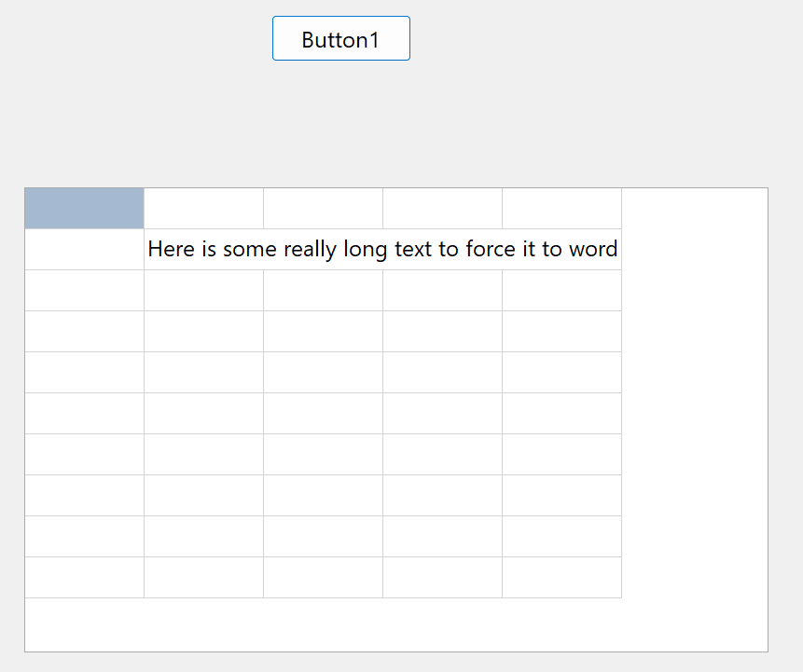Select the fourth-row cell in the third column
The height and width of the screenshot is (672, 803).
click(x=323, y=331)
